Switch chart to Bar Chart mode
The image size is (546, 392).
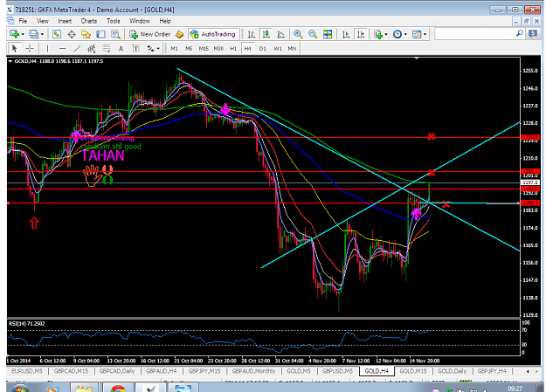251,34
